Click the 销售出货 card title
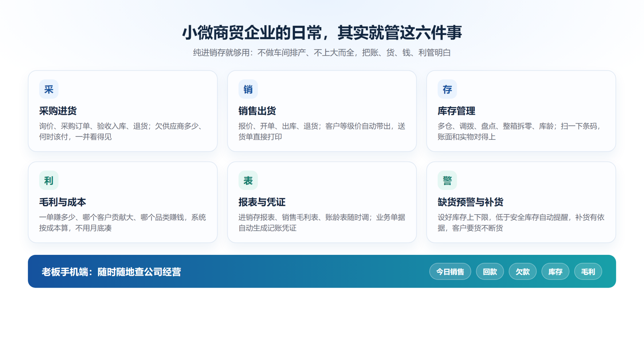Image resolution: width=644 pixels, height=338 pixels. tap(257, 111)
